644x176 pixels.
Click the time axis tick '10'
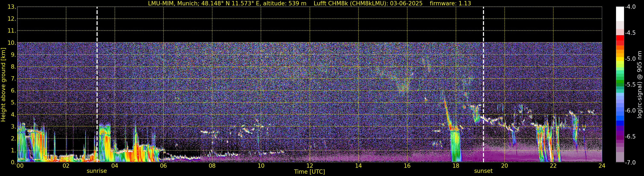(261, 166)
